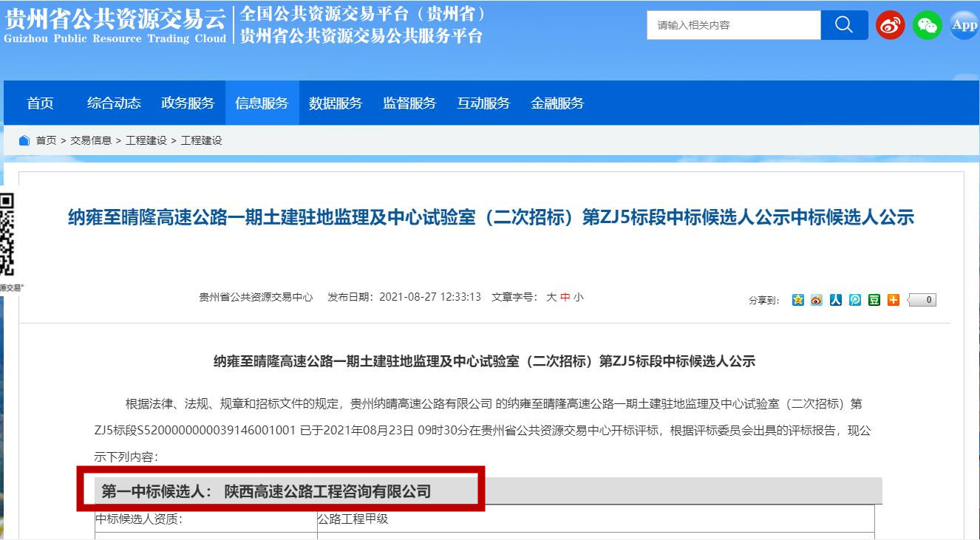Share article to Douban (豆) icon

[x=874, y=300]
